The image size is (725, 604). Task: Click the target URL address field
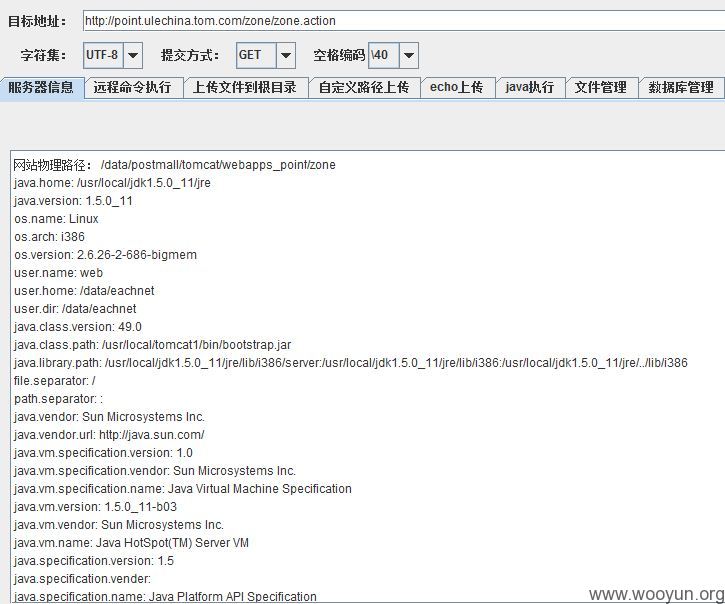pyautogui.click(x=404, y=21)
